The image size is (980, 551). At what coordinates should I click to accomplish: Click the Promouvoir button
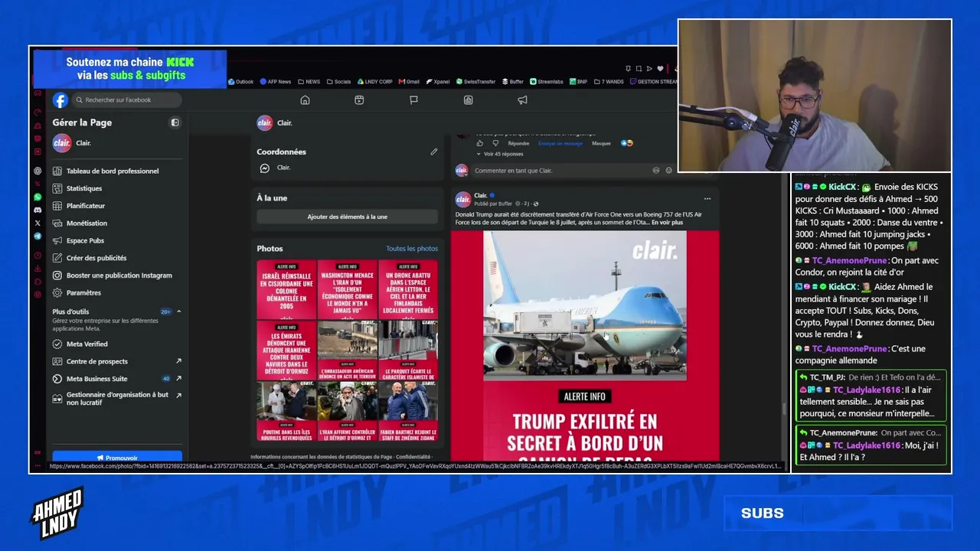pyautogui.click(x=117, y=458)
